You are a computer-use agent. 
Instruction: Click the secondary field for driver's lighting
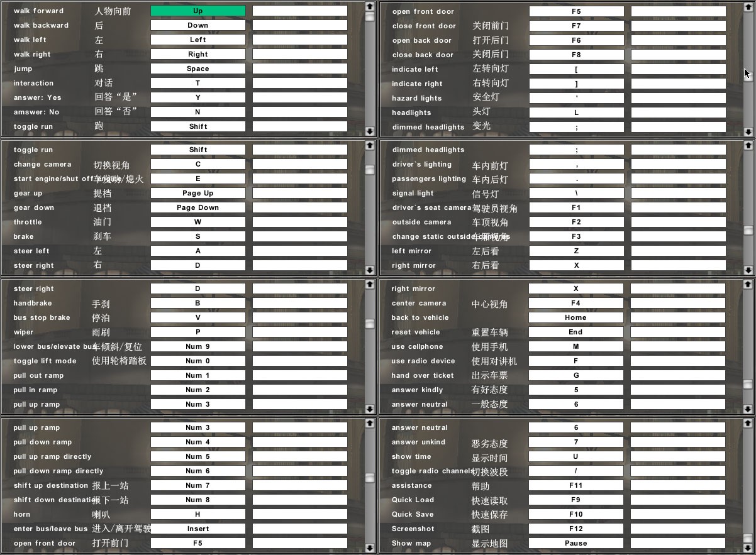click(x=679, y=164)
